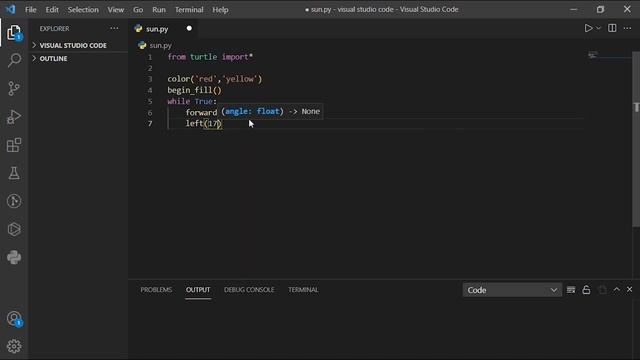Open the Git graph circular icon view
The height and width of the screenshot is (360, 640).
pos(14,201)
